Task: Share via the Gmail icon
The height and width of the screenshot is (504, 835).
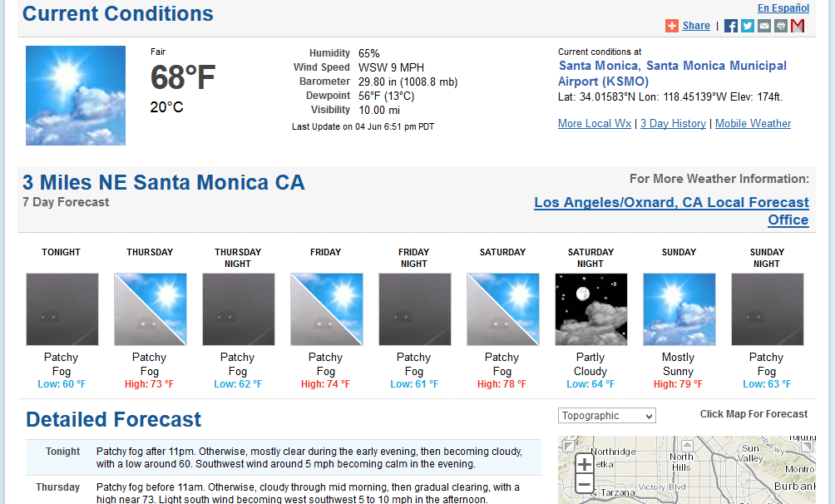Action: tap(798, 26)
